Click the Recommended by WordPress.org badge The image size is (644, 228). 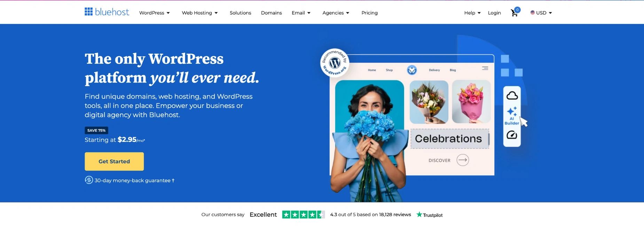(x=335, y=63)
